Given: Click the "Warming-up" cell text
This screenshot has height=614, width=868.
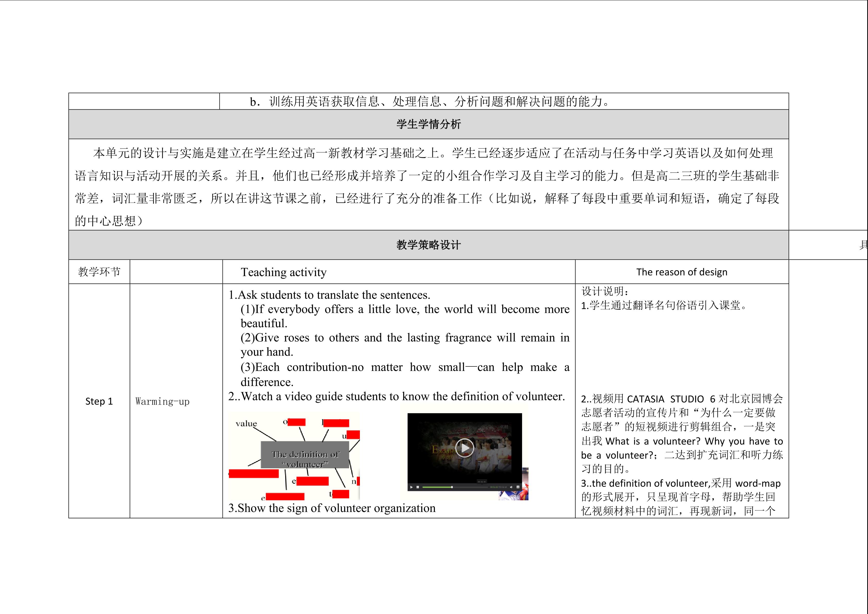Looking at the screenshot, I should point(162,402).
